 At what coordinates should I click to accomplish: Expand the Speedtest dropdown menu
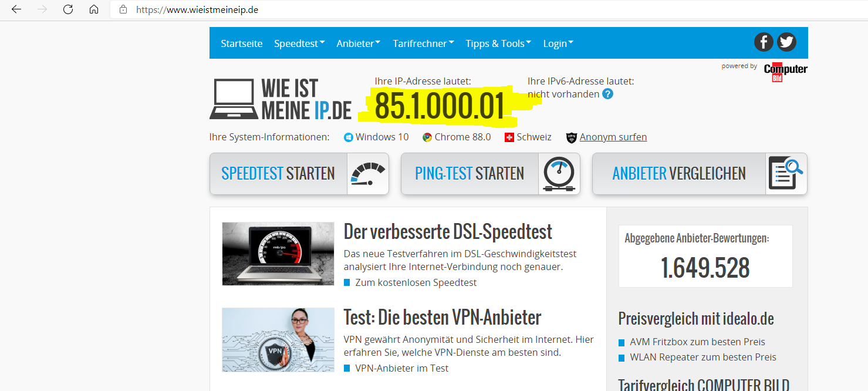[299, 43]
